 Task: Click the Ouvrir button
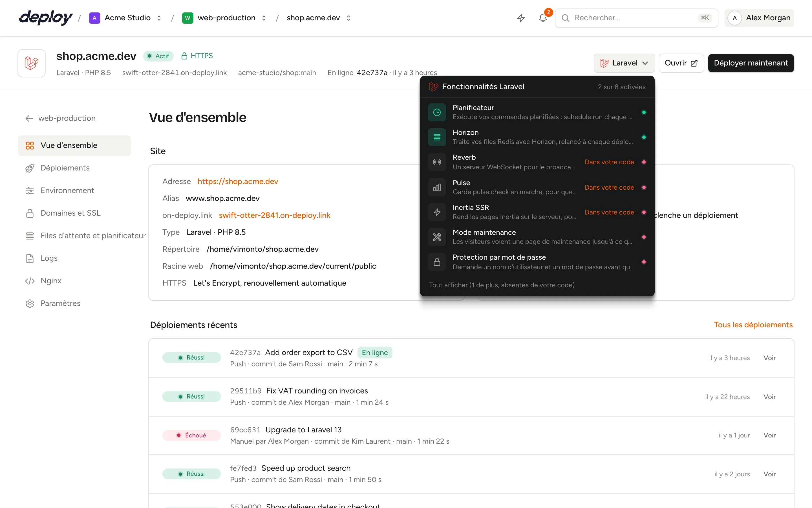(x=681, y=63)
